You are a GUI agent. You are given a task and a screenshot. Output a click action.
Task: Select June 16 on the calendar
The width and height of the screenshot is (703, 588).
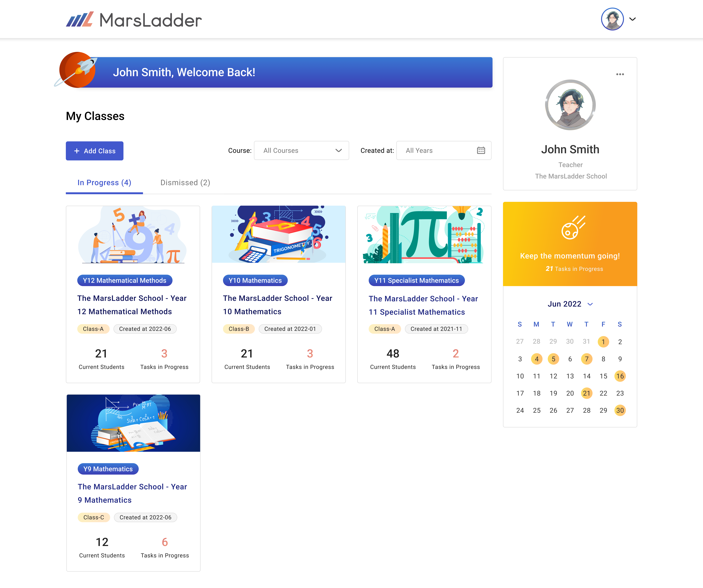pos(620,376)
